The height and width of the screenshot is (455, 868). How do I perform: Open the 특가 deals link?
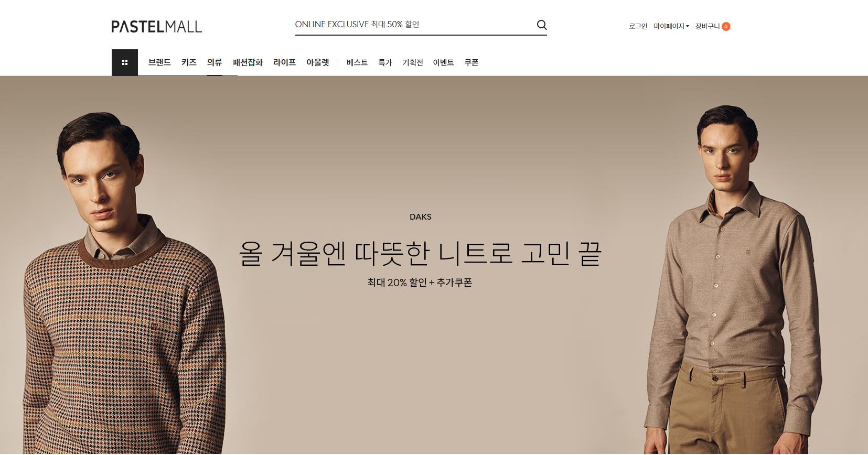click(385, 62)
